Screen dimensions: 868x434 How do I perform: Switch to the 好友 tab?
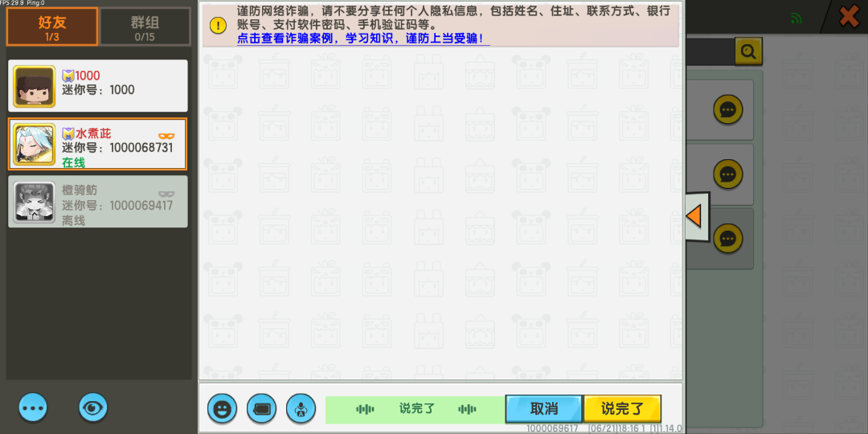(52, 27)
